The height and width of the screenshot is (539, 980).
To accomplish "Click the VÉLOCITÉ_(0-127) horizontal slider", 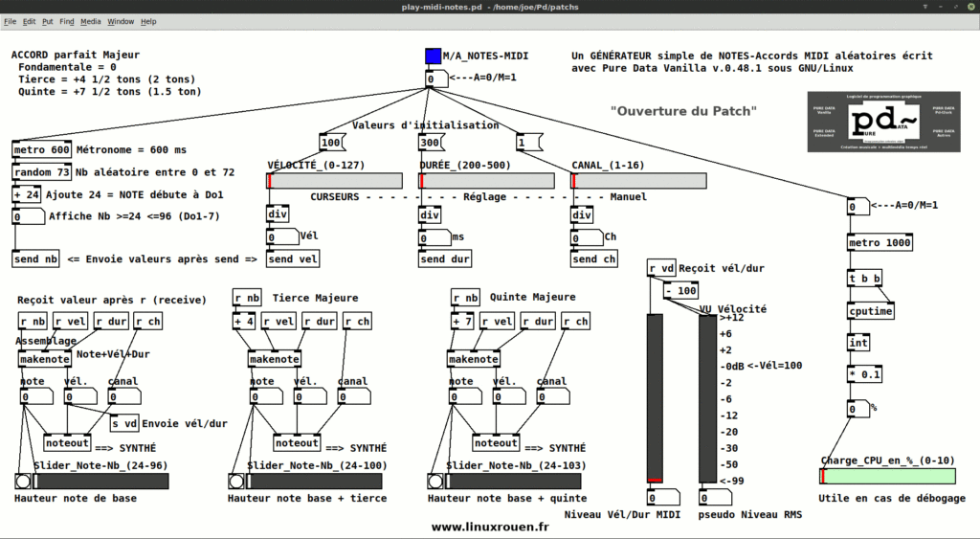I will pos(335,181).
